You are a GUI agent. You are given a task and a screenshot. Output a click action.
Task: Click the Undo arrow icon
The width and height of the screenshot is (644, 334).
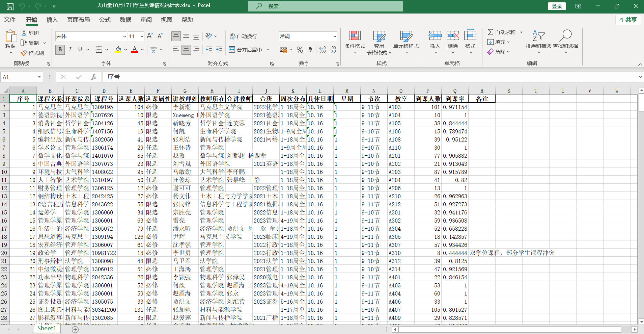22,6
